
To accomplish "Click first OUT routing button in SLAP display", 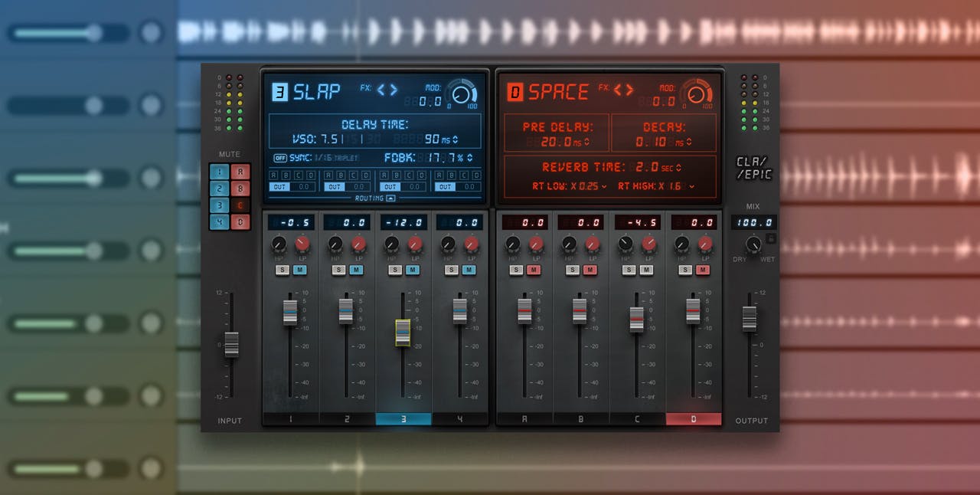I will pos(279,187).
